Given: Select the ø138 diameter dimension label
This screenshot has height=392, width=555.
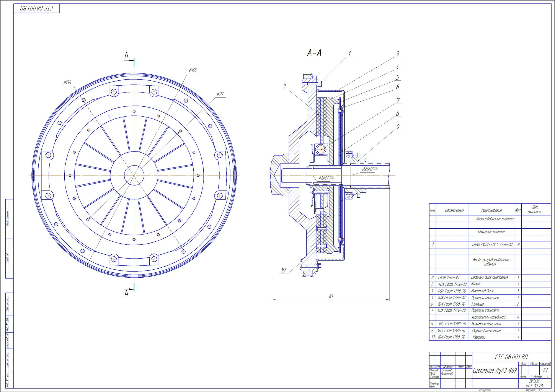Looking at the screenshot, I should tap(67, 82).
